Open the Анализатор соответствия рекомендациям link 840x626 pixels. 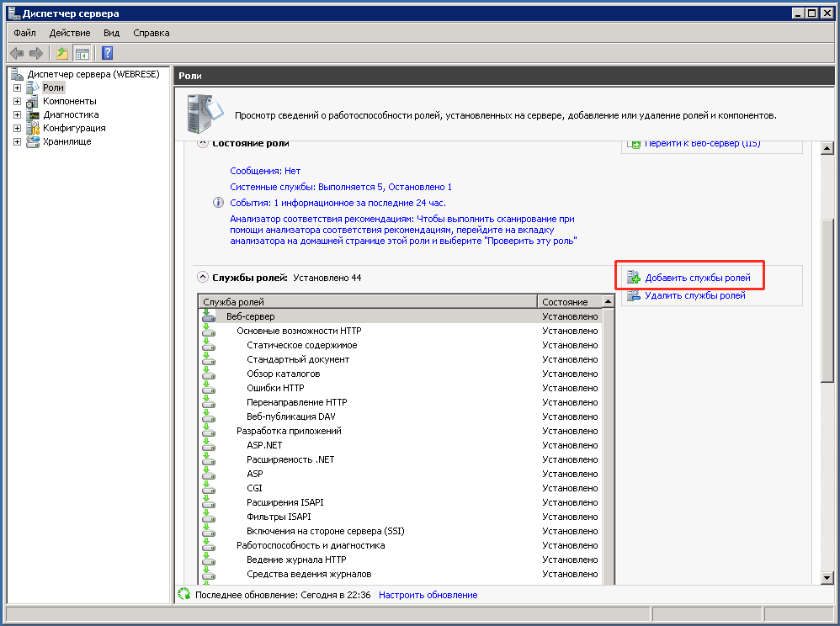(x=403, y=230)
